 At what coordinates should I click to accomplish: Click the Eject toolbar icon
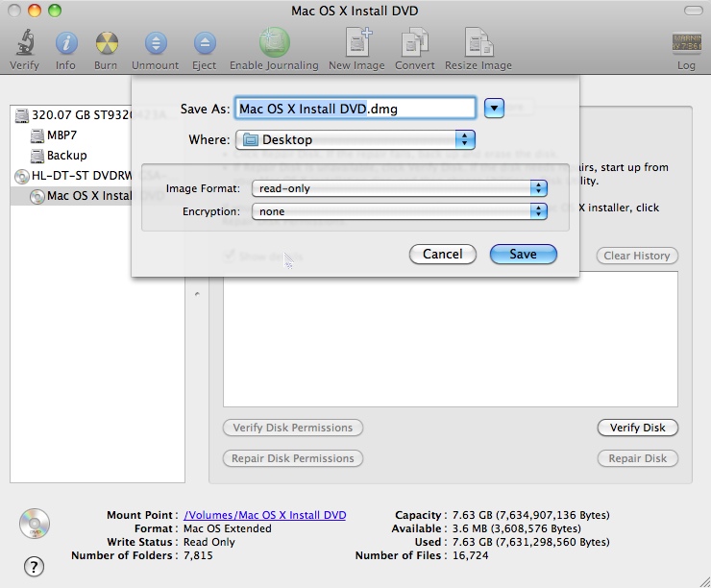205,43
